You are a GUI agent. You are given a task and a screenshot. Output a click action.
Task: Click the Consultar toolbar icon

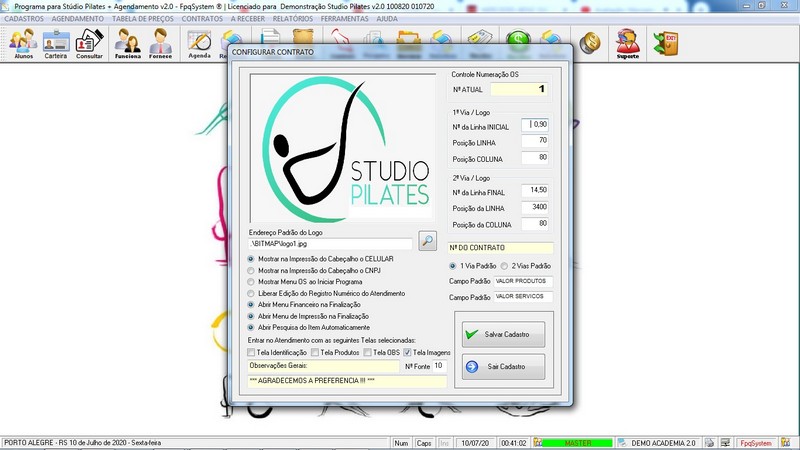[89, 43]
